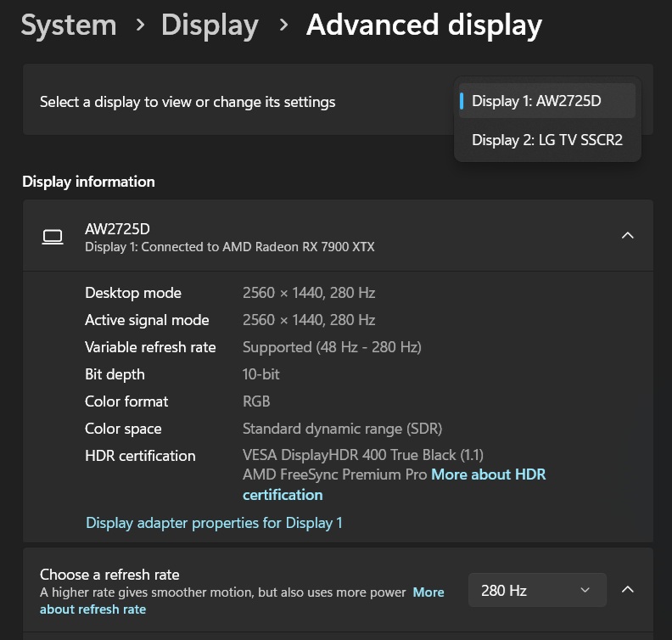Click the 'Color space' label

[x=123, y=429]
